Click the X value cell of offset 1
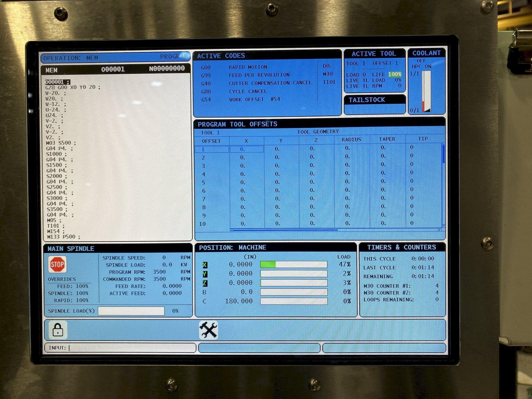Image resolution: width=532 pixels, height=399 pixels. (246, 149)
